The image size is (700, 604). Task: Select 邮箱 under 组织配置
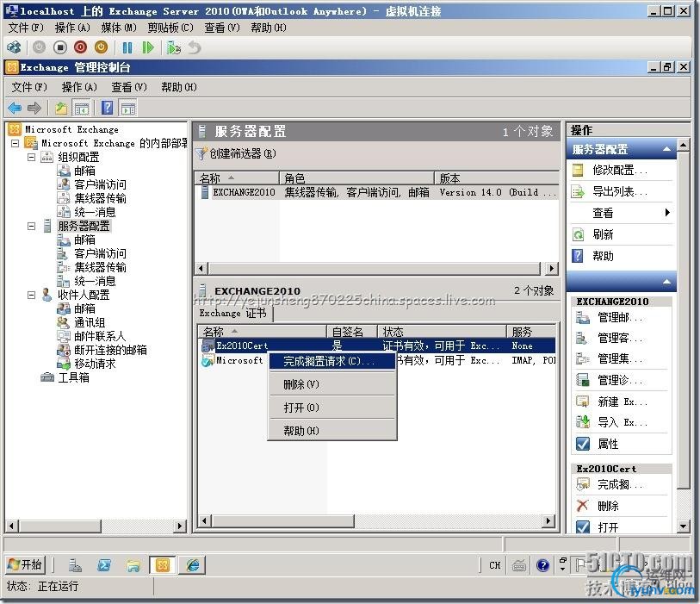click(85, 171)
